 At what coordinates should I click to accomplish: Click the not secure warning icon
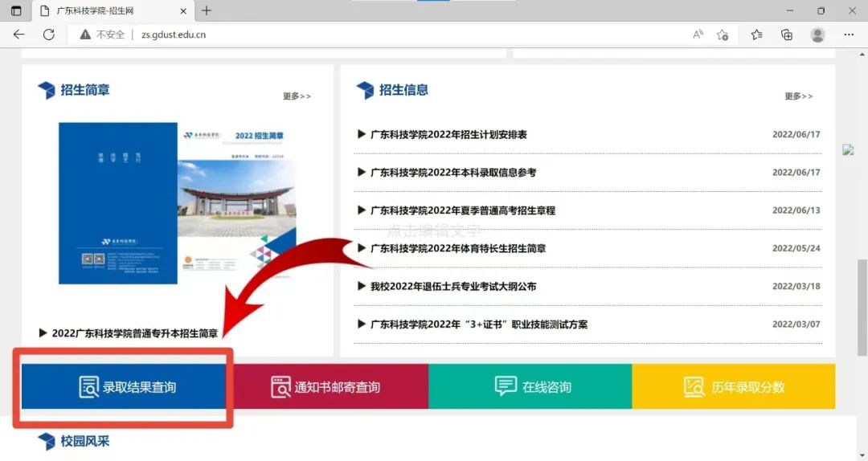(85, 35)
